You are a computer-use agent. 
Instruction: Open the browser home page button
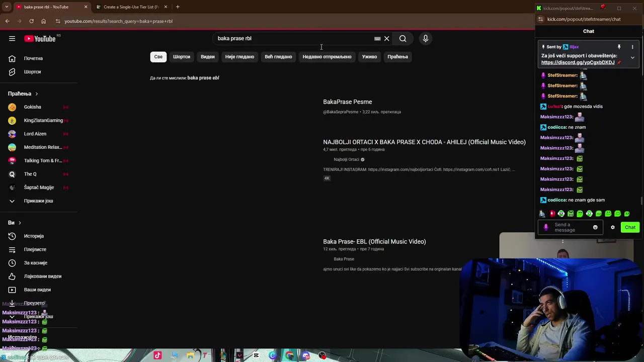[x=43, y=21]
